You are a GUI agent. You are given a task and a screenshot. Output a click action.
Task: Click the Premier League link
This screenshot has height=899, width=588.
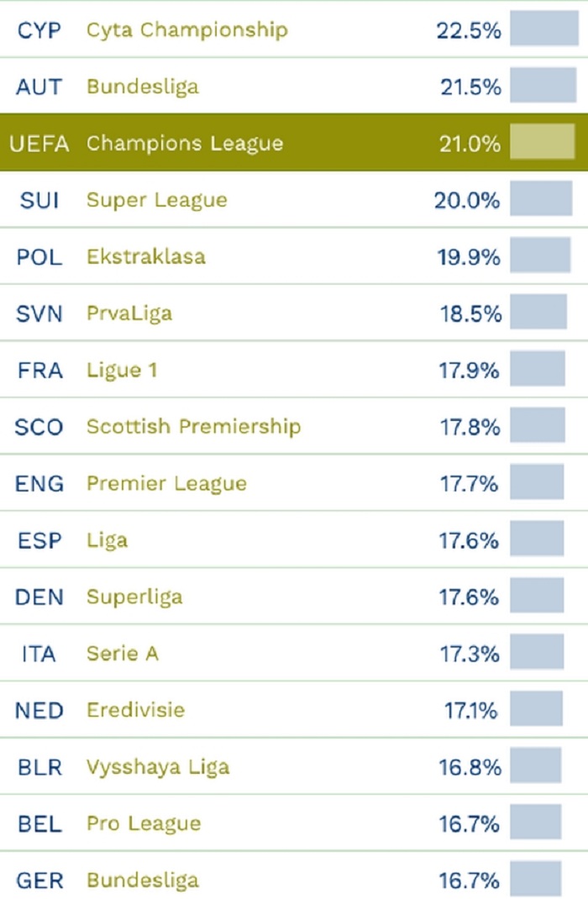click(166, 484)
